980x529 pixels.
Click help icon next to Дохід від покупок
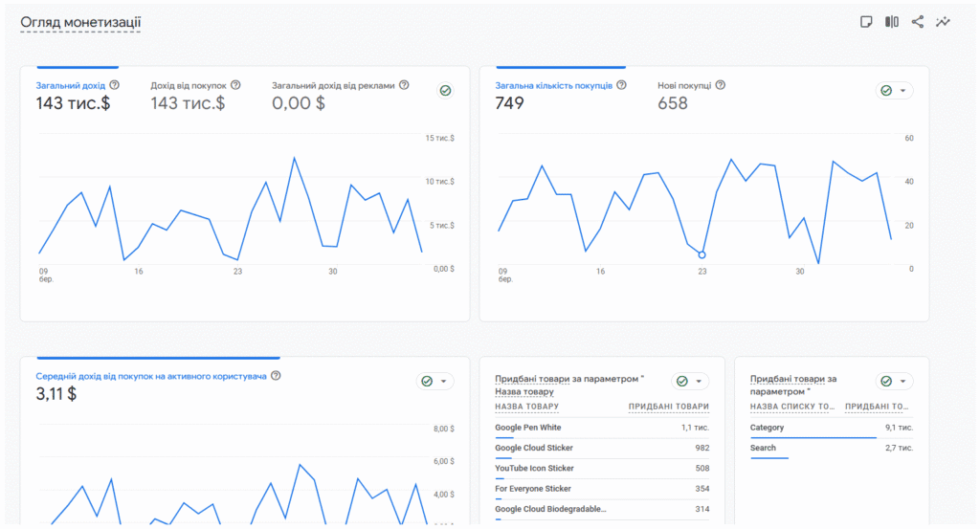pyautogui.click(x=235, y=85)
